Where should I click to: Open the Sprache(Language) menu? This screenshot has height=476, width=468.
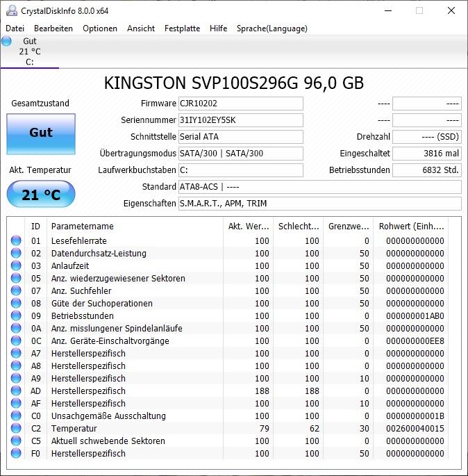tap(271, 28)
